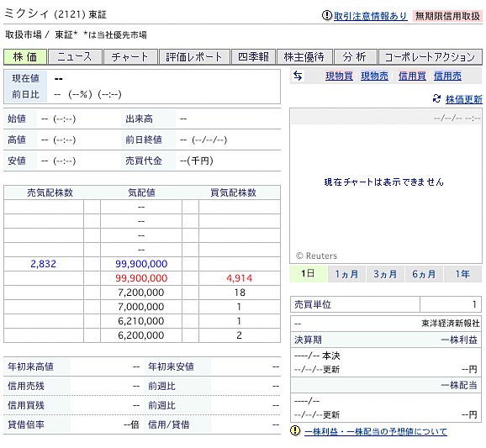Click the 気配値 column header
Screen dimensions: 486x448
pos(141,192)
